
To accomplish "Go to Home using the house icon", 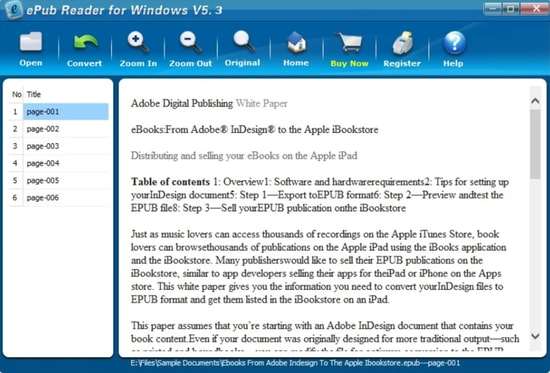I will click(x=296, y=42).
